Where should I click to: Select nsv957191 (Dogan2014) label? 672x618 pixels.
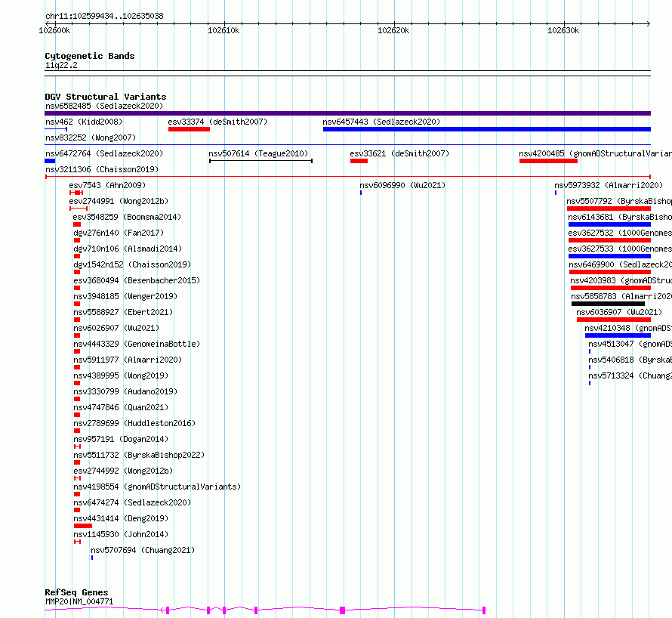coord(121,439)
